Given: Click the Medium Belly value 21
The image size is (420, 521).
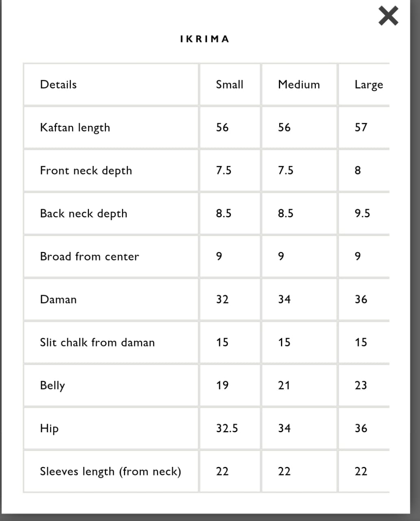Looking at the screenshot, I should (x=284, y=385).
